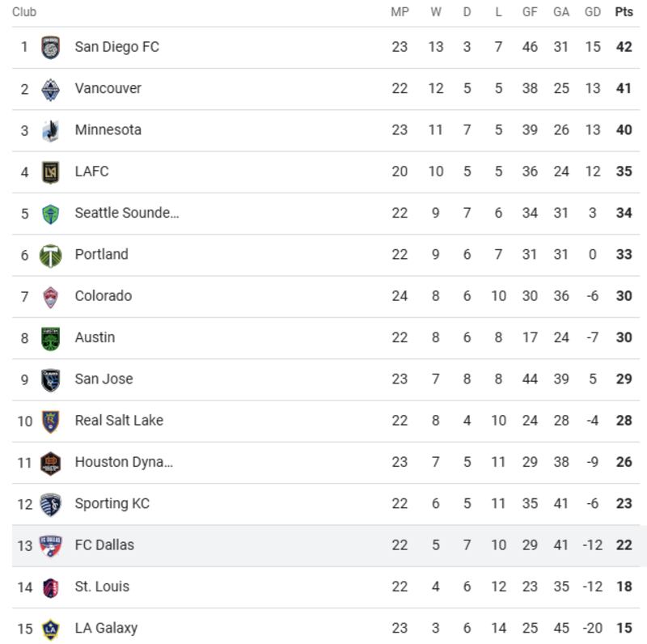Viewport: 647px width, 644px height.
Task: Click San Diego FC's 42 points value
Action: point(624,47)
